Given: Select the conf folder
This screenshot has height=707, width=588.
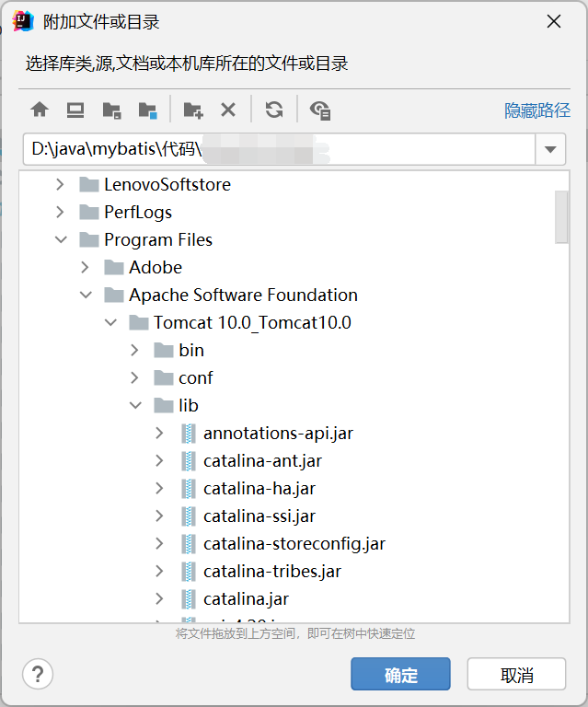Looking at the screenshot, I should coord(195,377).
